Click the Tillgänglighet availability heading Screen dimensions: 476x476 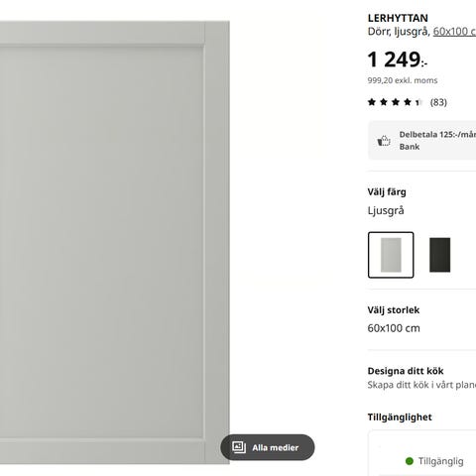[400, 417]
